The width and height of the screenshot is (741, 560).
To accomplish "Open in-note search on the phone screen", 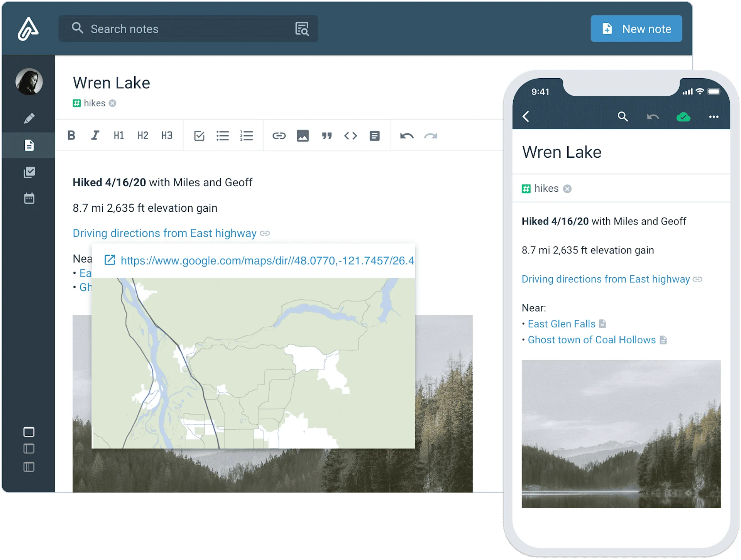I will coord(623,116).
